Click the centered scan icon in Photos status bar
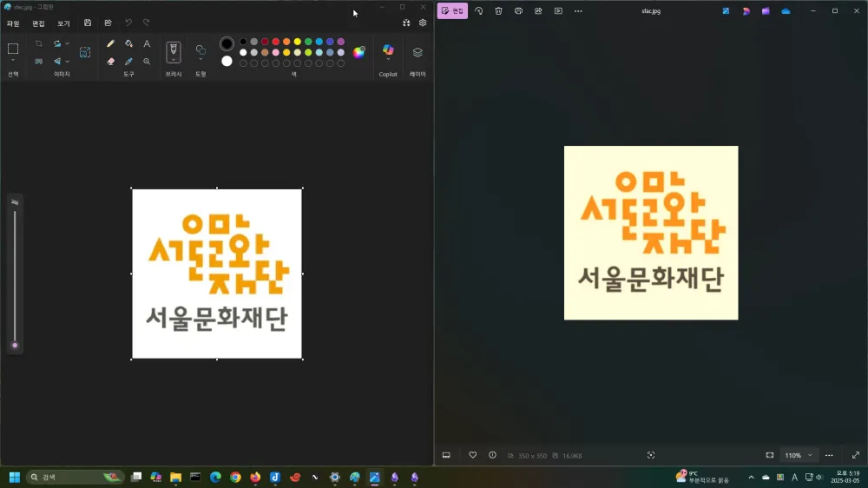This screenshot has height=488, width=868. click(651, 455)
